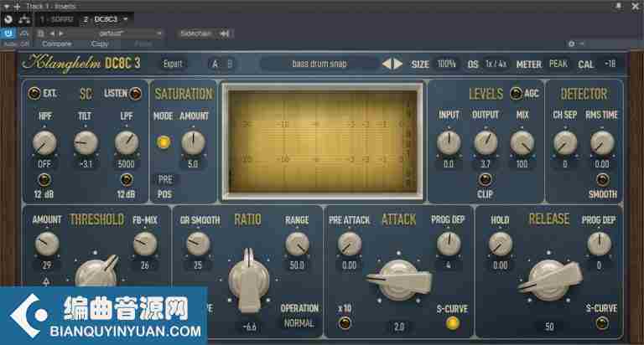Click the SC TILT knob
The width and height of the screenshot is (644, 345).
coord(86,143)
